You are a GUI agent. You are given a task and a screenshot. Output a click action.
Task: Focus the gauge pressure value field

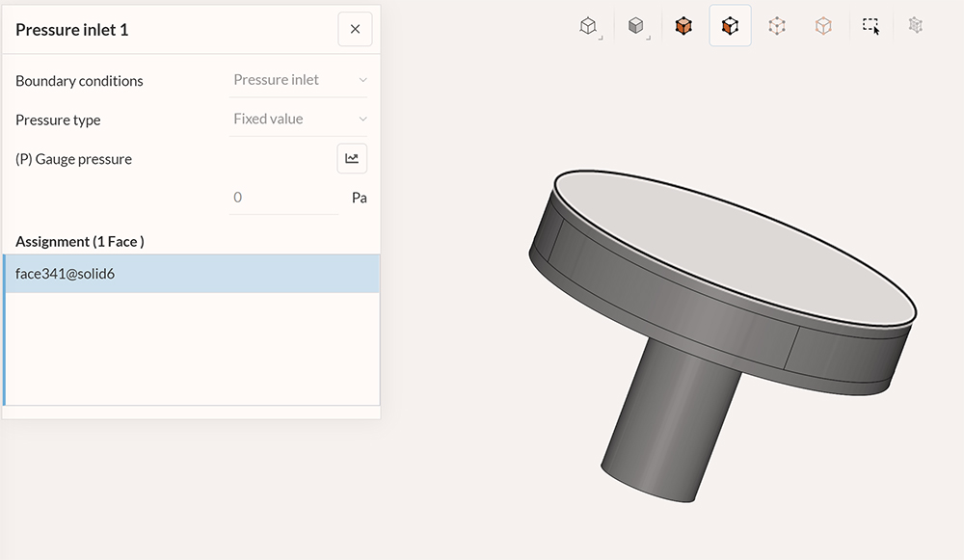tap(283, 198)
